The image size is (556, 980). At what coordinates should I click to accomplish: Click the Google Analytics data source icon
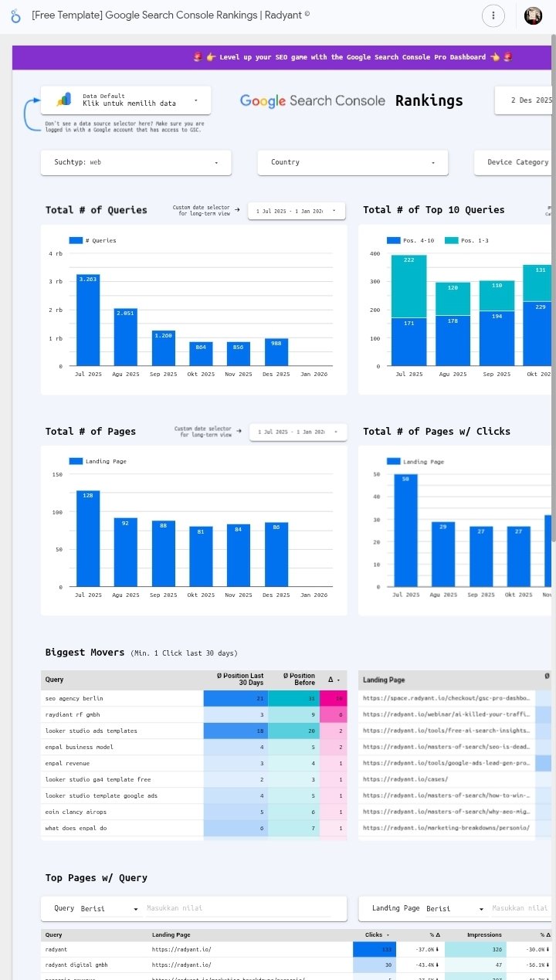(64, 100)
